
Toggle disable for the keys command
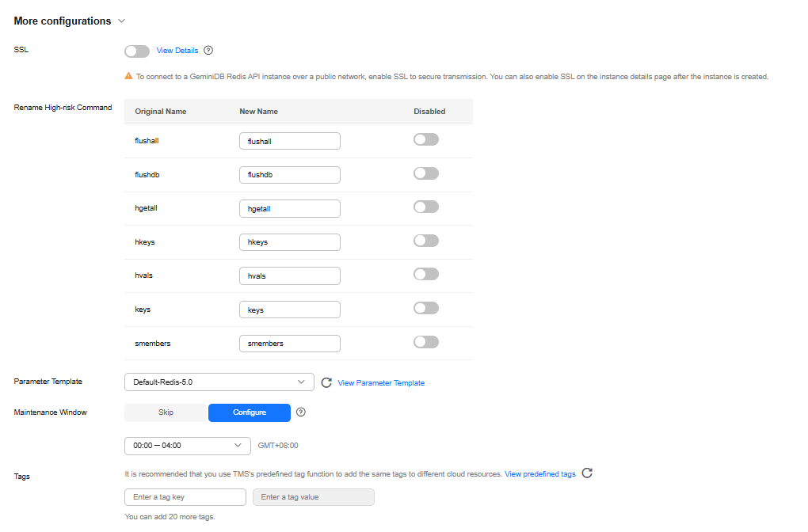coord(426,309)
